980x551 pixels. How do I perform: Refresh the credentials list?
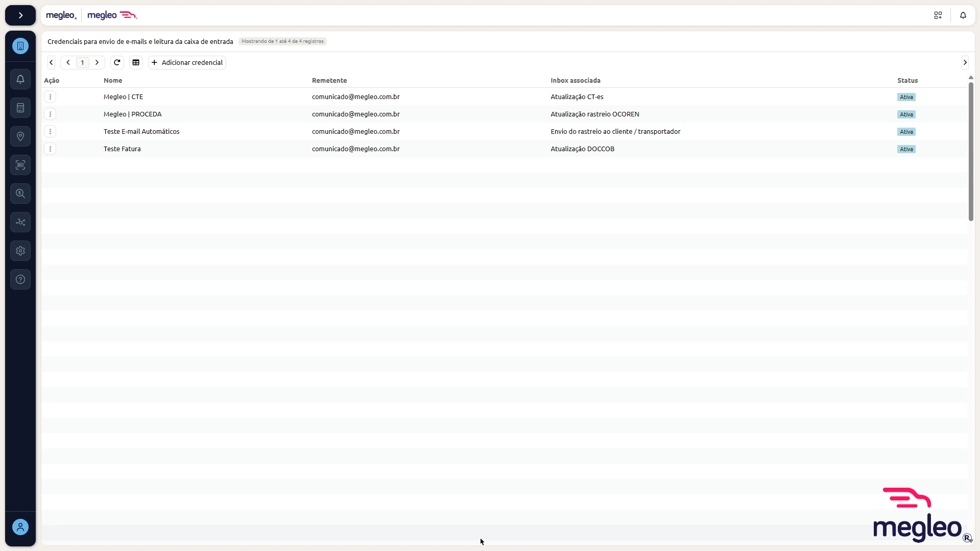117,62
